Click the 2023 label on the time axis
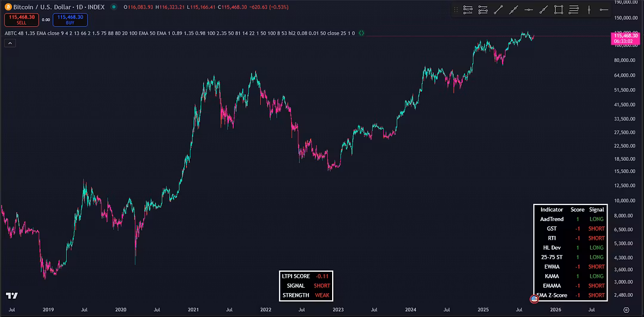This screenshot has width=644, height=317. [338, 310]
